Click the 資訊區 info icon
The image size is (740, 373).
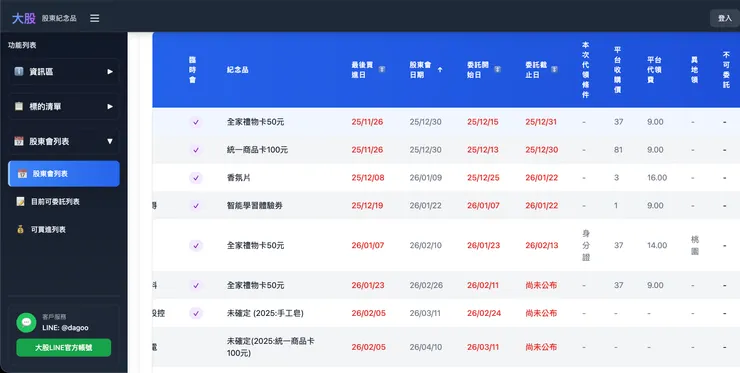click(x=18, y=71)
